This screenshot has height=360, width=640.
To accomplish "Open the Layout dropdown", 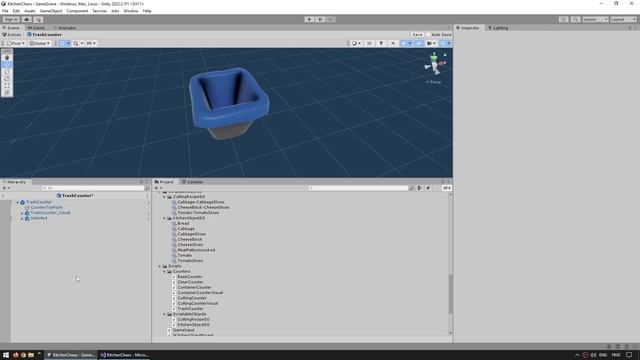I will tap(623, 19).
